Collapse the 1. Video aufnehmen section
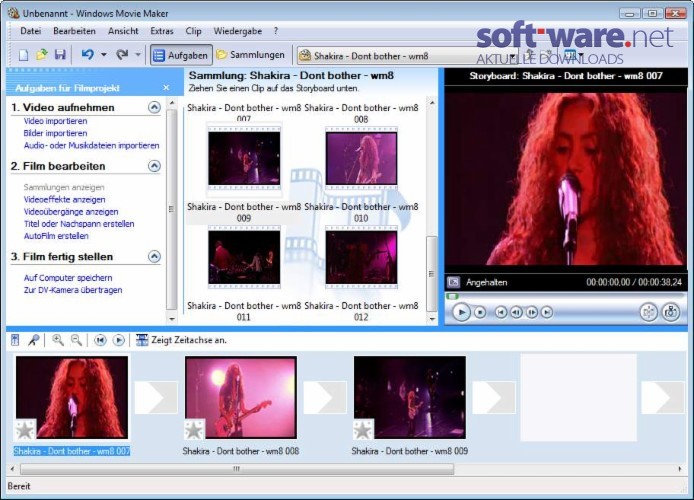Image resolution: width=694 pixels, height=500 pixels. (154, 108)
